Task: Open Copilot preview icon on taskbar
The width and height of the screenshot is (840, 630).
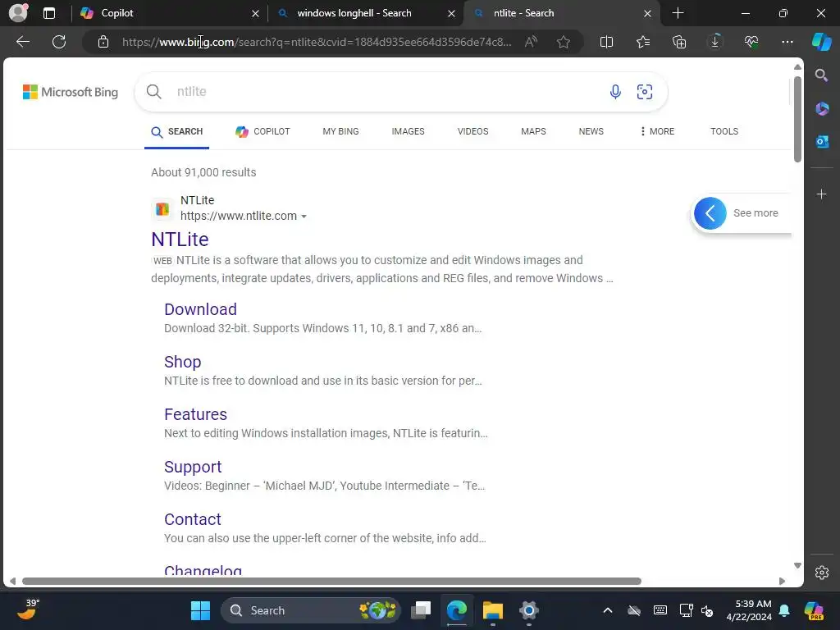Action: (x=814, y=610)
